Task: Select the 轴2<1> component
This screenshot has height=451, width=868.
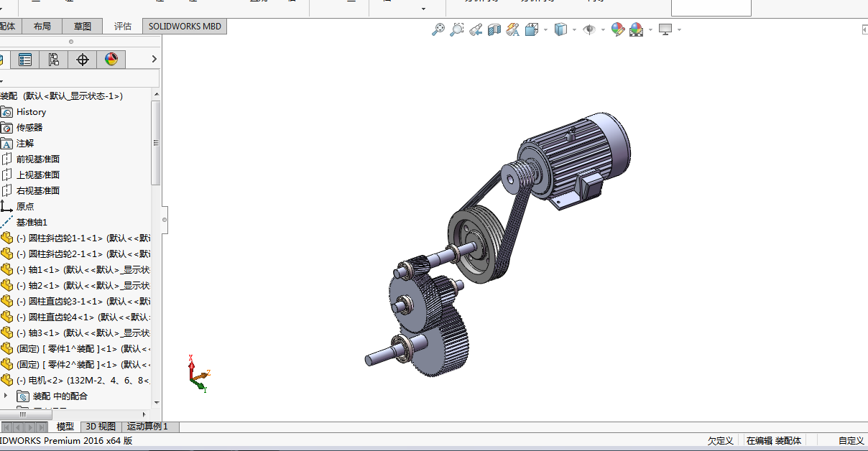Action: [x=75, y=286]
